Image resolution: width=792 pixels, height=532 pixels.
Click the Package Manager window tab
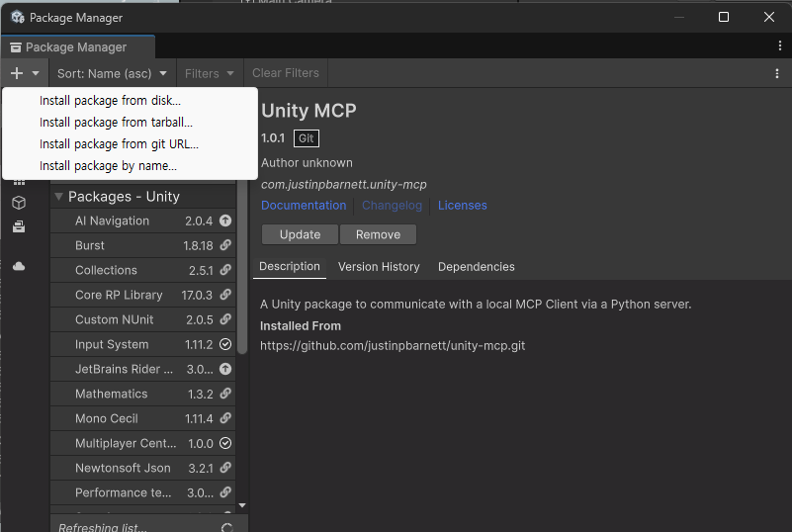[78, 47]
